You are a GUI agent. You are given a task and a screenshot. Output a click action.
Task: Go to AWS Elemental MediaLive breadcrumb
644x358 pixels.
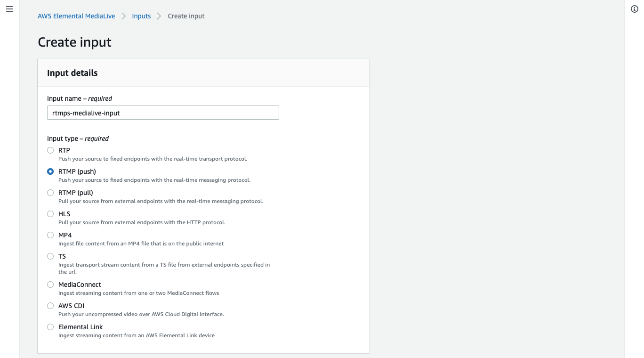[76, 16]
